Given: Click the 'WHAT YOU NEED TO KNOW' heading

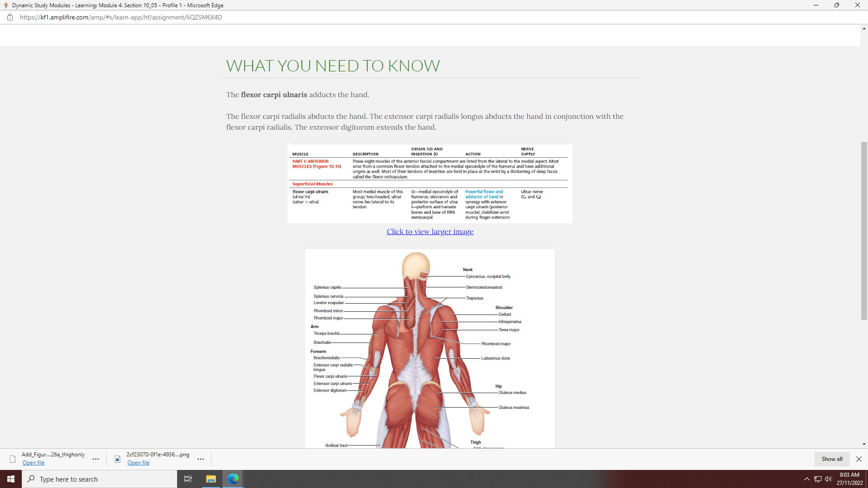Looking at the screenshot, I should click(x=333, y=66).
